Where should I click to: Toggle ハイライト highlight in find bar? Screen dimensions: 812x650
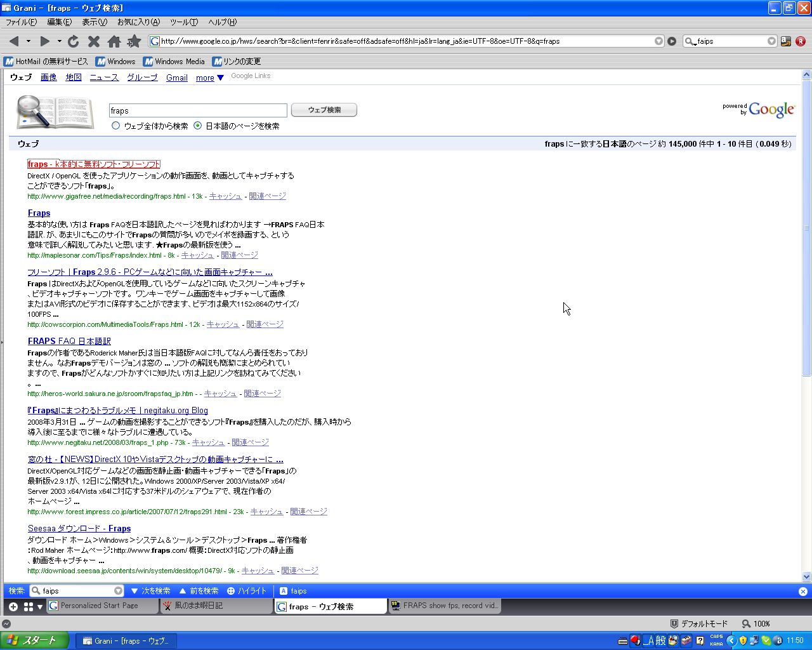pos(247,591)
